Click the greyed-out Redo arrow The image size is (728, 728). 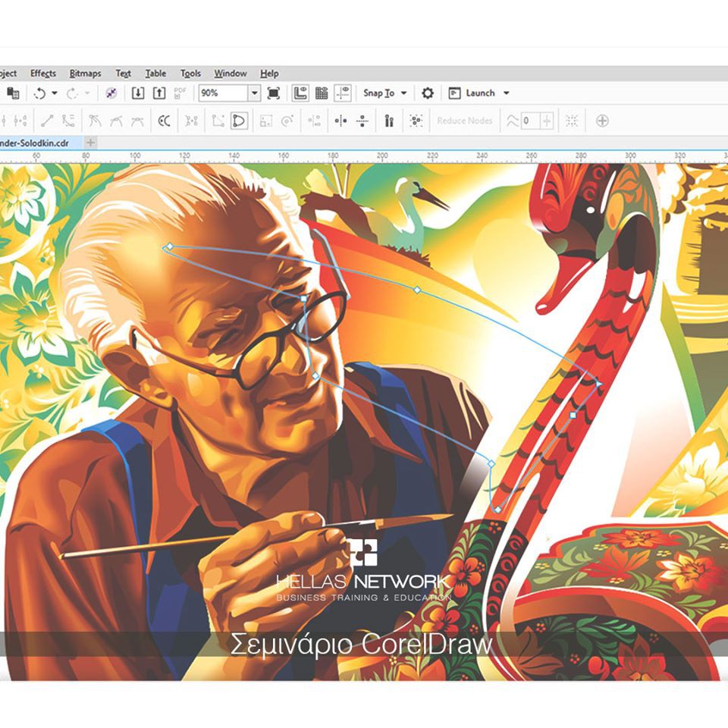[71, 93]
